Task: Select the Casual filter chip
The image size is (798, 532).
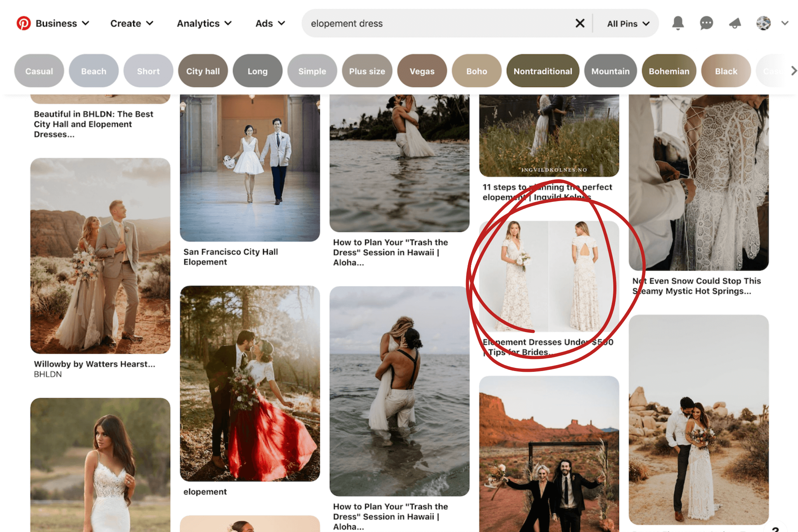Action: (39, 71)
